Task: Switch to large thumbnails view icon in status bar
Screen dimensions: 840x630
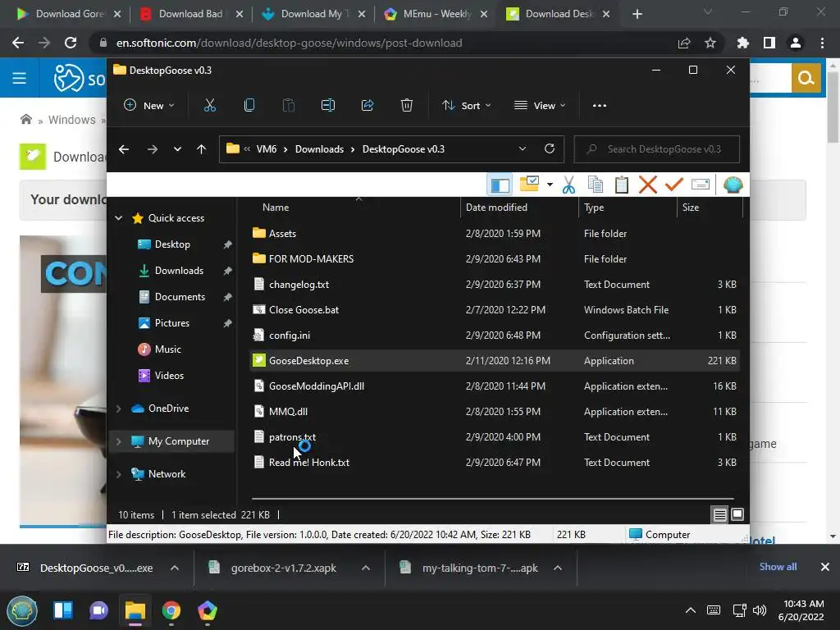Action: point(737,515)
